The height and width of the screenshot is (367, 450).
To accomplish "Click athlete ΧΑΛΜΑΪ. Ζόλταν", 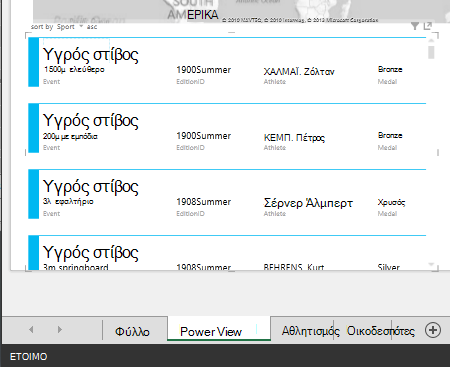I will coord(299,71).
